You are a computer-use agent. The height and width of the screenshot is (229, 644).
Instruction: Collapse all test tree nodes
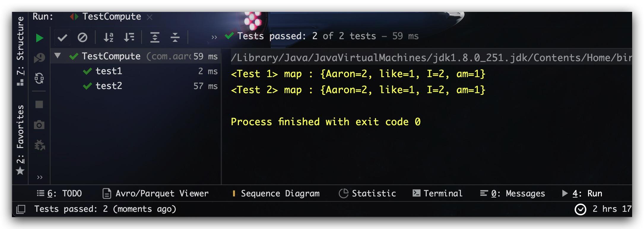pyautogui.click(x=175, y=37)
